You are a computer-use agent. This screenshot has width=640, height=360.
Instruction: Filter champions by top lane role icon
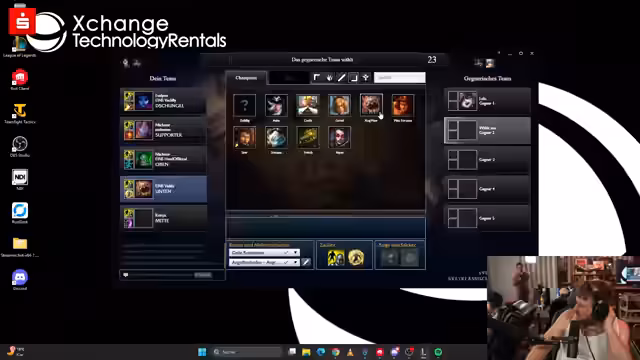tap(317, 78)
